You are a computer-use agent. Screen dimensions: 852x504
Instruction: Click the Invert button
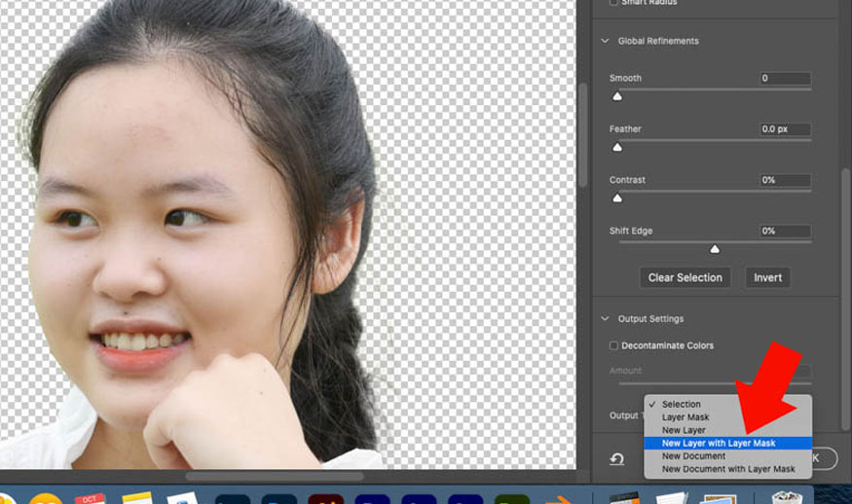[768, 277]
